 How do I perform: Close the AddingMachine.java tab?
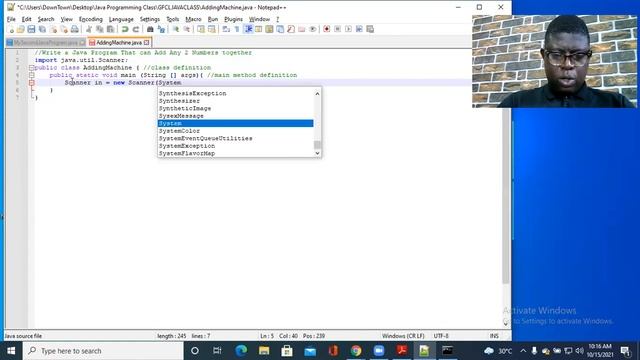[x=147, y=42]
